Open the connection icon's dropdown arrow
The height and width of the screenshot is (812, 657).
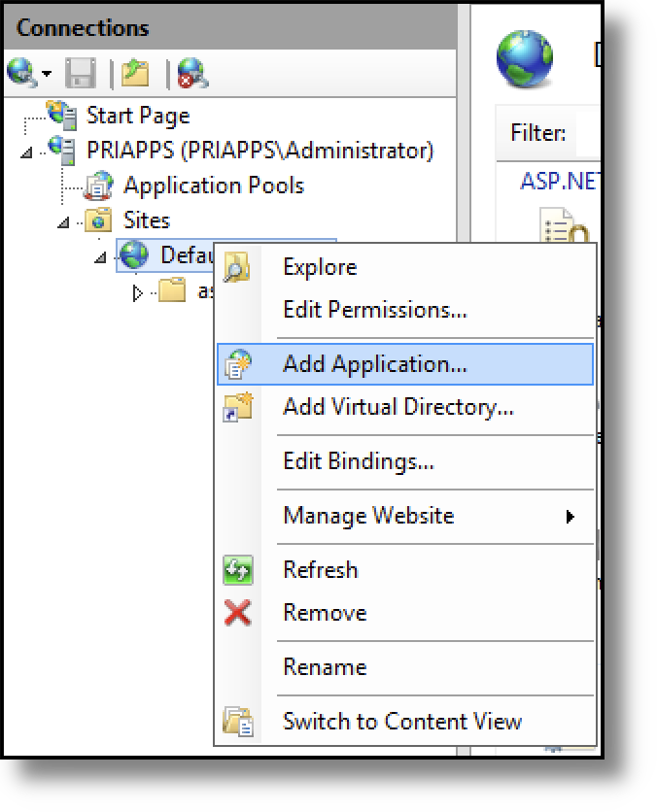47,74
